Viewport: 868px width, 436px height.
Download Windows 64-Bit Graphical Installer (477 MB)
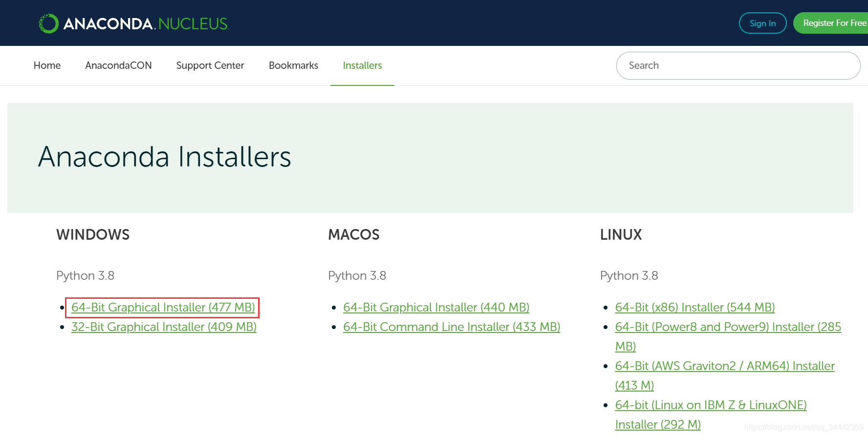[163, 307]
